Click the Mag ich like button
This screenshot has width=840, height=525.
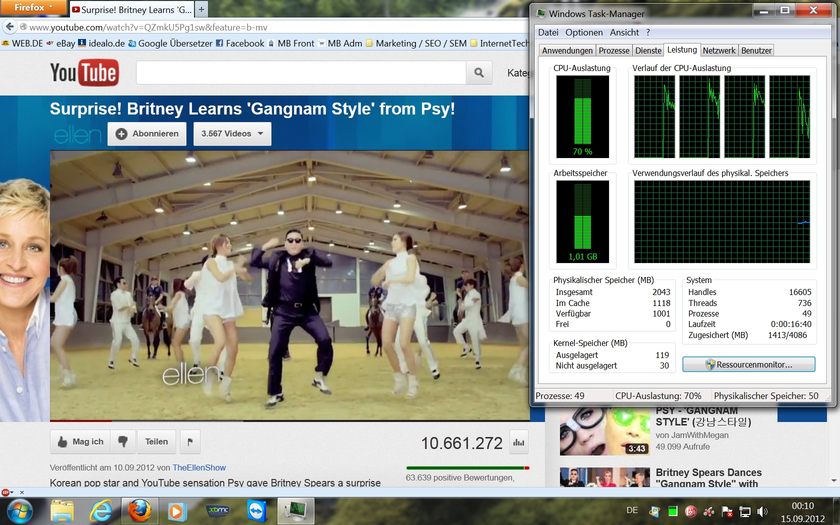click(x=80, y=441)
